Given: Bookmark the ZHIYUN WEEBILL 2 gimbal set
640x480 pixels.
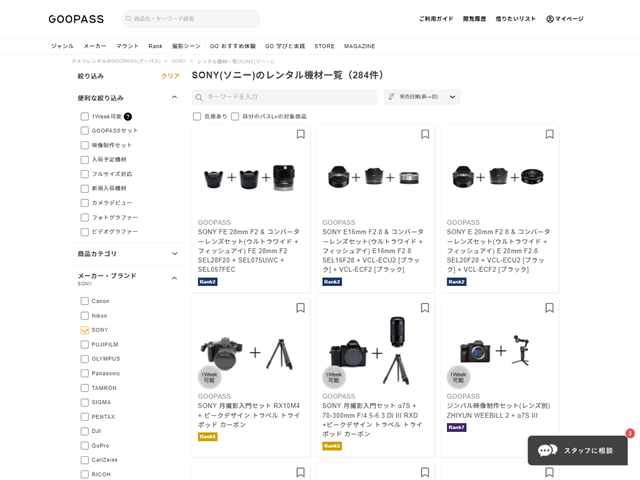Looking at the screenshot, I should click(549, 308).
